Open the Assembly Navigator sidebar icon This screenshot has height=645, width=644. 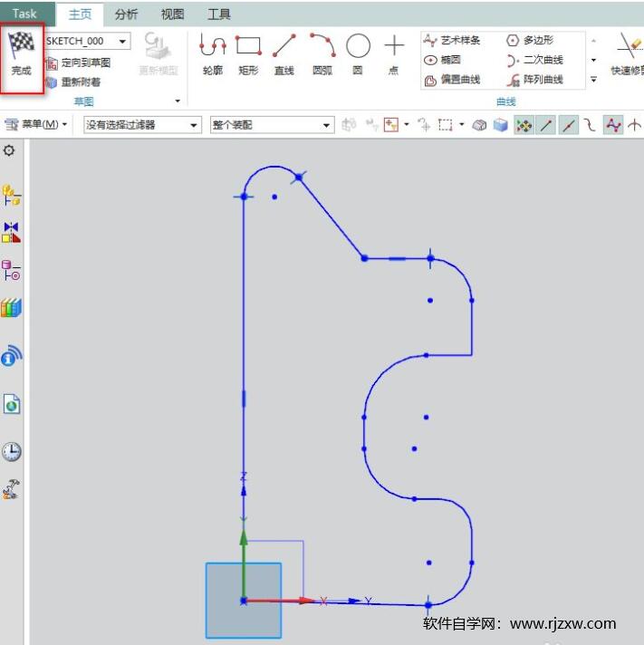(x=11, y=195)
